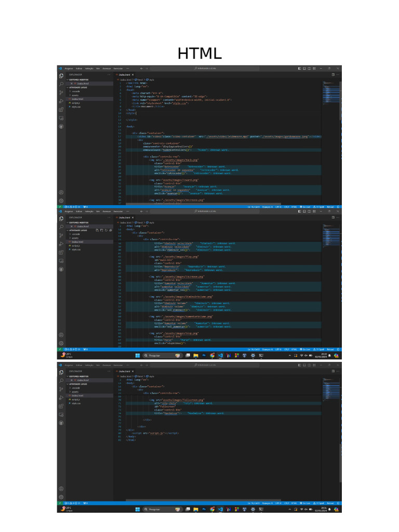
Task: Click editor scrollbar in top VS Code screenshot
Action: tap(340, 102)
